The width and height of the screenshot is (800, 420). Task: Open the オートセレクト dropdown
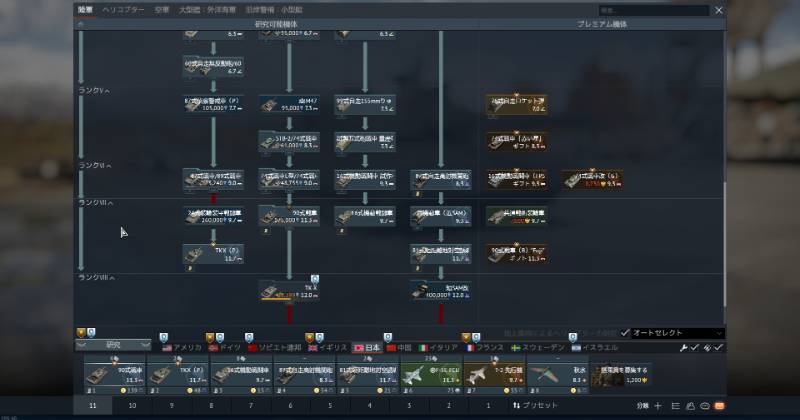point(678,333)
